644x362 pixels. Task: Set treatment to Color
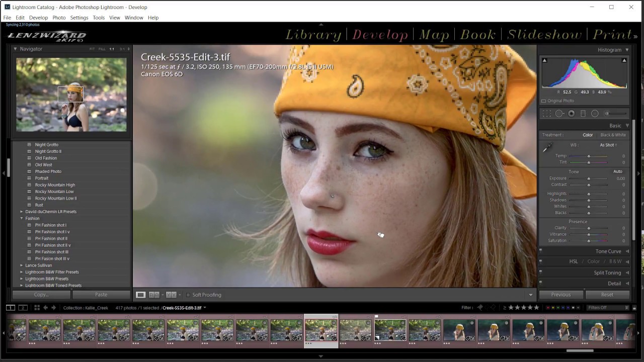click(x=588, y=135)
